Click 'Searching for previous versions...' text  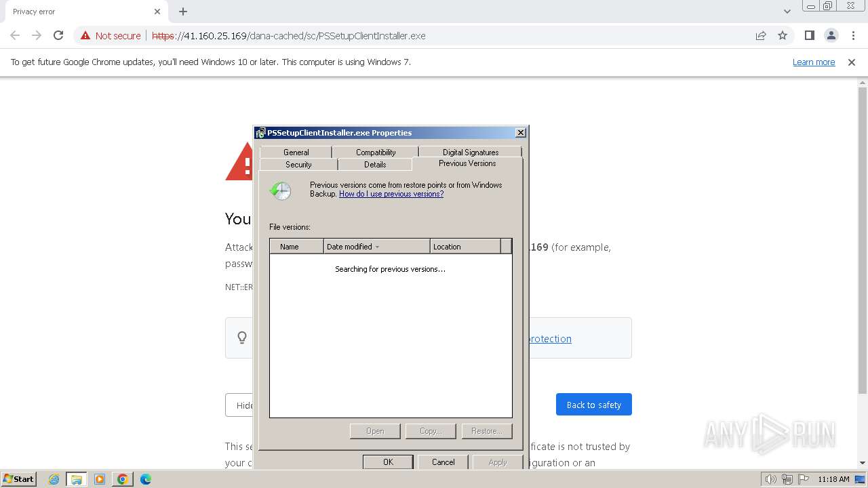390,269
